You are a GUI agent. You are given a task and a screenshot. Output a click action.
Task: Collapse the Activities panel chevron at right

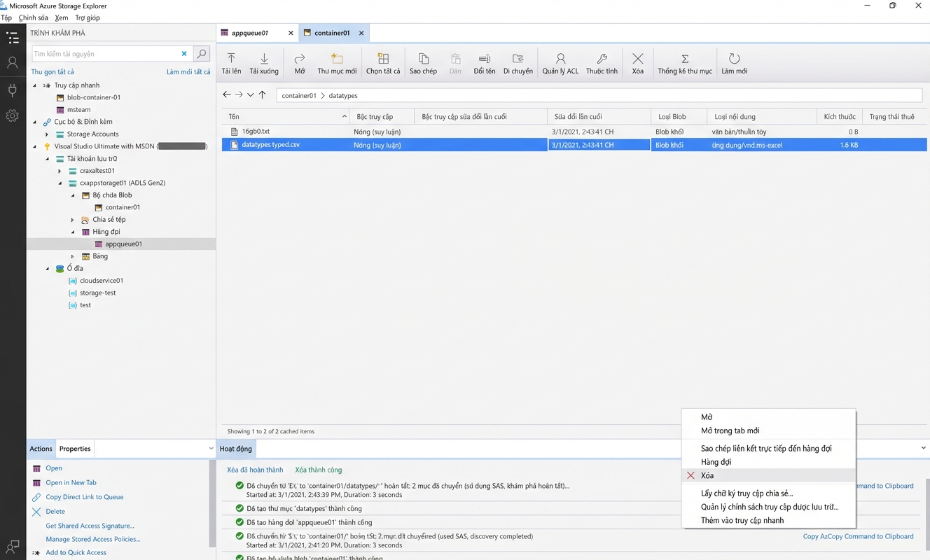coord(923,448)
